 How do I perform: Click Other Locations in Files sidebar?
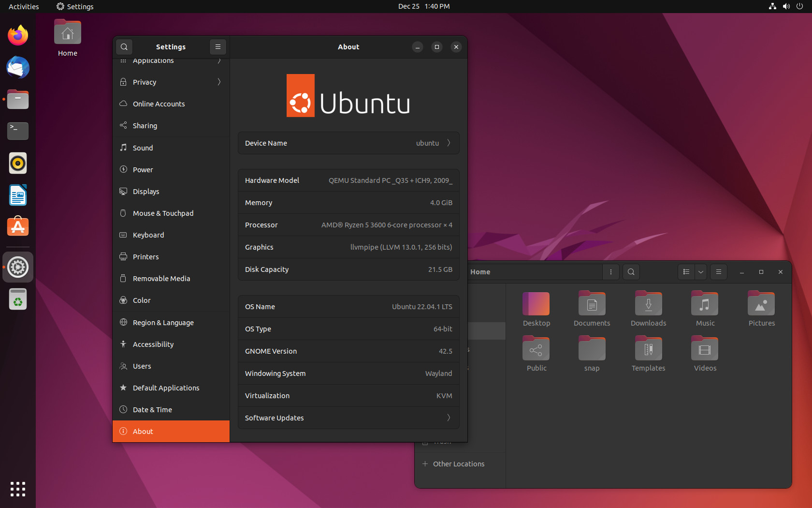[x=459, y=464]
